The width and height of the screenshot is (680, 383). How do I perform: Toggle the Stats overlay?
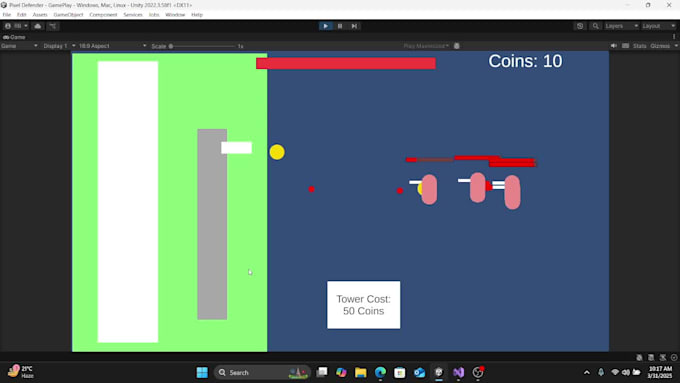640,46
